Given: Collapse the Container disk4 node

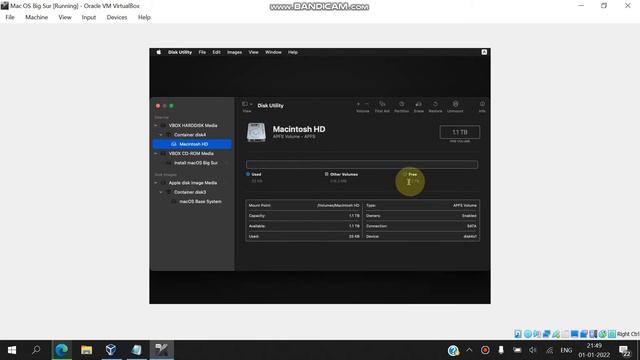Looking at the screenshot, I should coord(161,135).
